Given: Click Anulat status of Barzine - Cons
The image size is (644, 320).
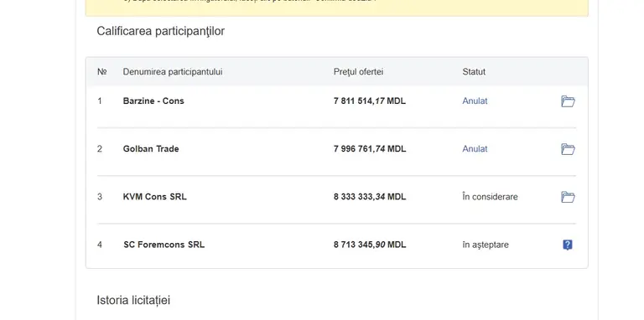Looking at the screenshot, I should pos(475,101).
